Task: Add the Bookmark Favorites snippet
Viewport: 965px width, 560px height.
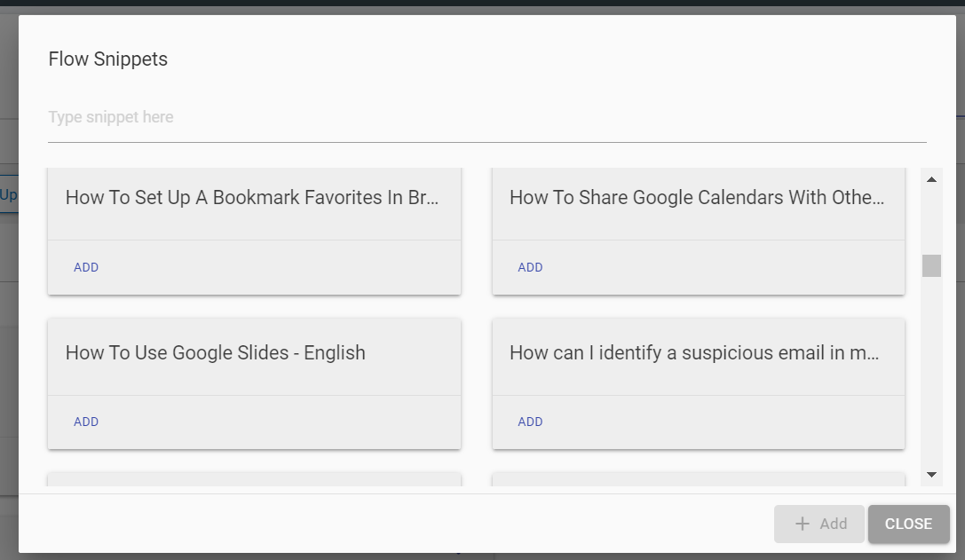Action: [86, 267]
